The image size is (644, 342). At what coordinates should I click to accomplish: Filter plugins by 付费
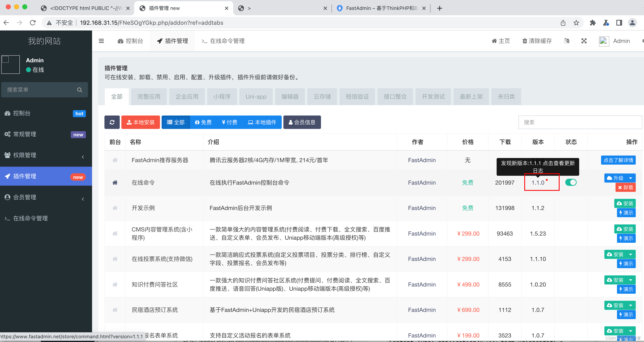pos(230,122)
